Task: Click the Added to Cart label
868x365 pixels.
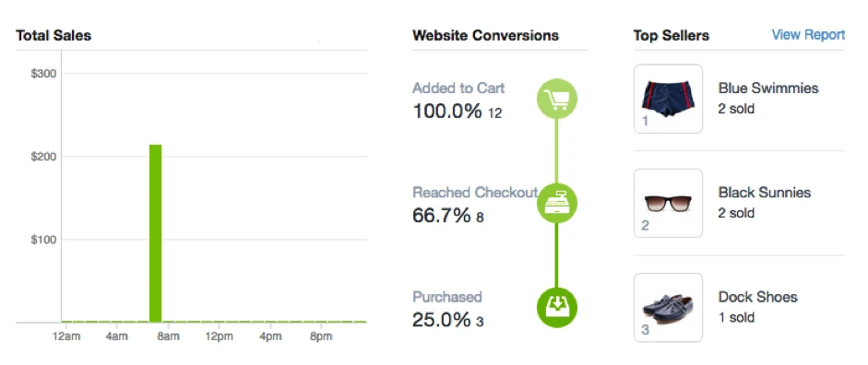Action: 459,88
